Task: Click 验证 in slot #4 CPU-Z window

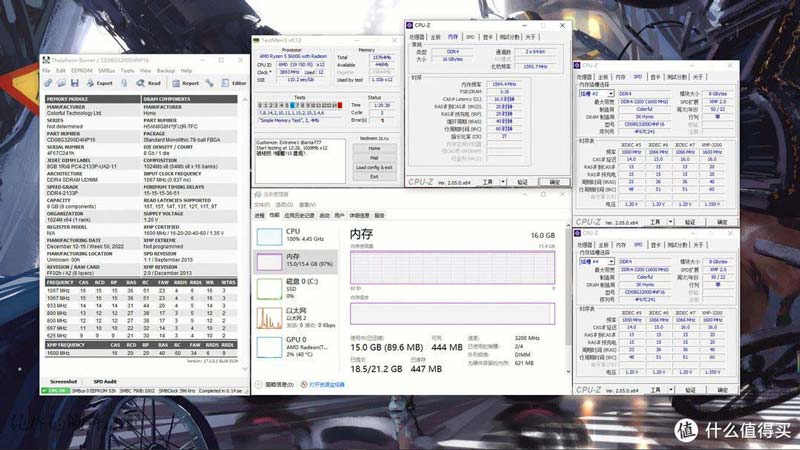Action: coord(690,390)
